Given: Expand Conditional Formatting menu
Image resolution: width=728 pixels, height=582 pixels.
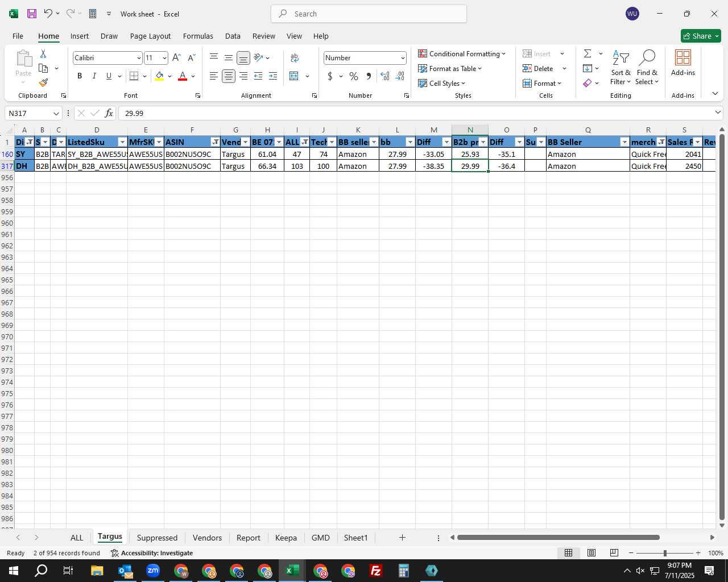Looking at the screenshot, I should coord(461,53).
